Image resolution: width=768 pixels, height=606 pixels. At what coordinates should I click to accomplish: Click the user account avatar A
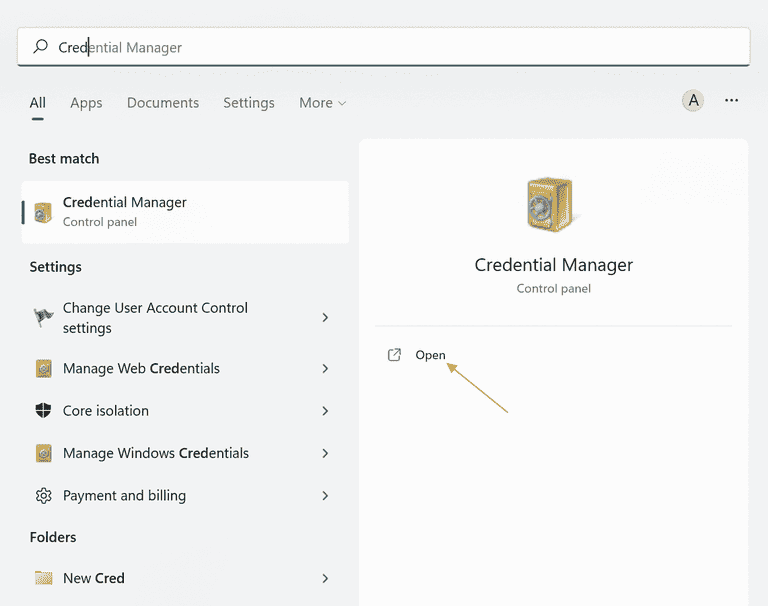pyautogui.click(x=693, y=101)
